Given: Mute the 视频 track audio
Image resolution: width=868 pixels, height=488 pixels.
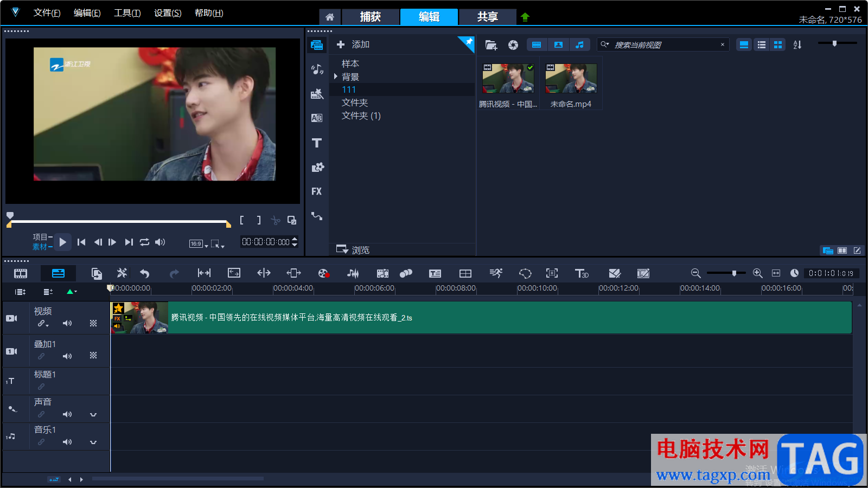Looking at the screenshot, I should tap(67, 323).
